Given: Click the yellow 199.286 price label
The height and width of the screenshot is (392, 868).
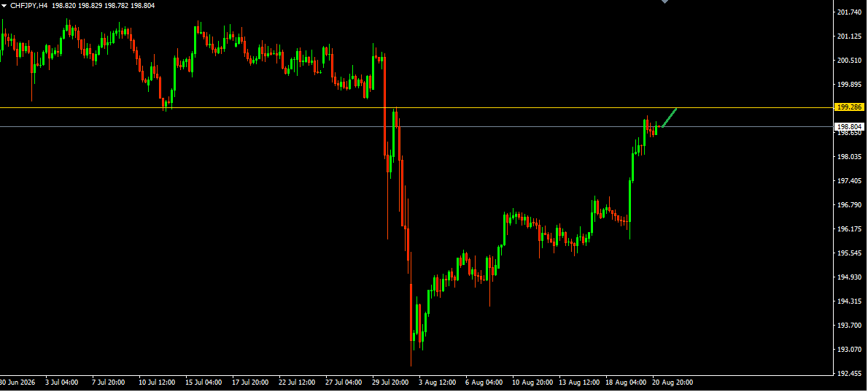Looking at the screenshot, I should pos(850,107).
